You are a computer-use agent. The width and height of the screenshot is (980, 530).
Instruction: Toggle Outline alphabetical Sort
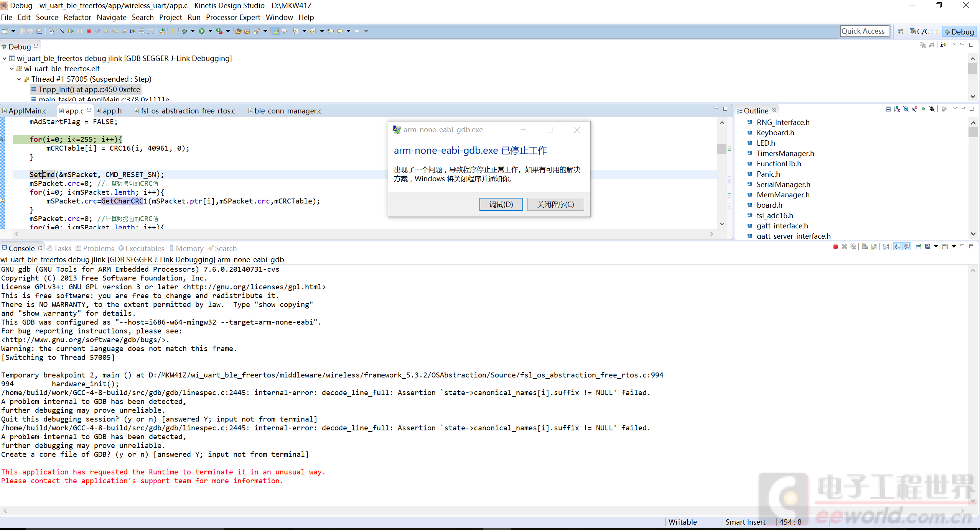point(897,109)
